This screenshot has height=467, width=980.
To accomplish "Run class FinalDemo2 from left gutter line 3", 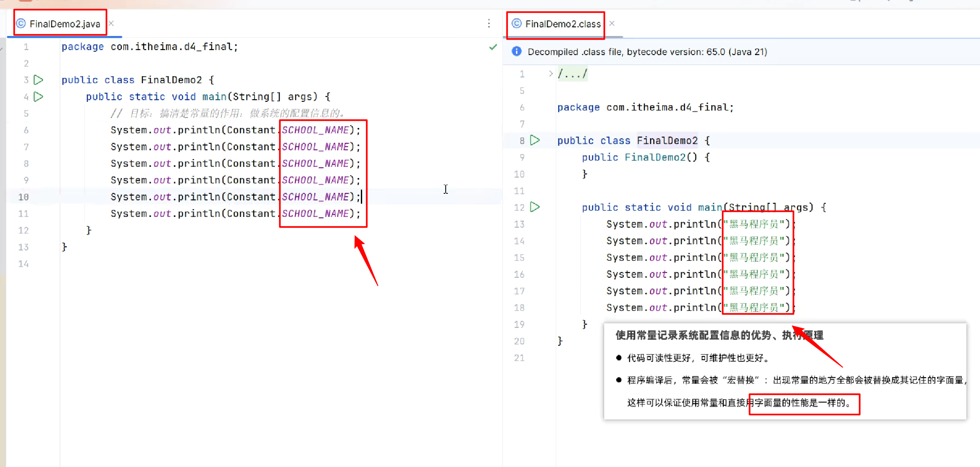I will tap(38, 79).
